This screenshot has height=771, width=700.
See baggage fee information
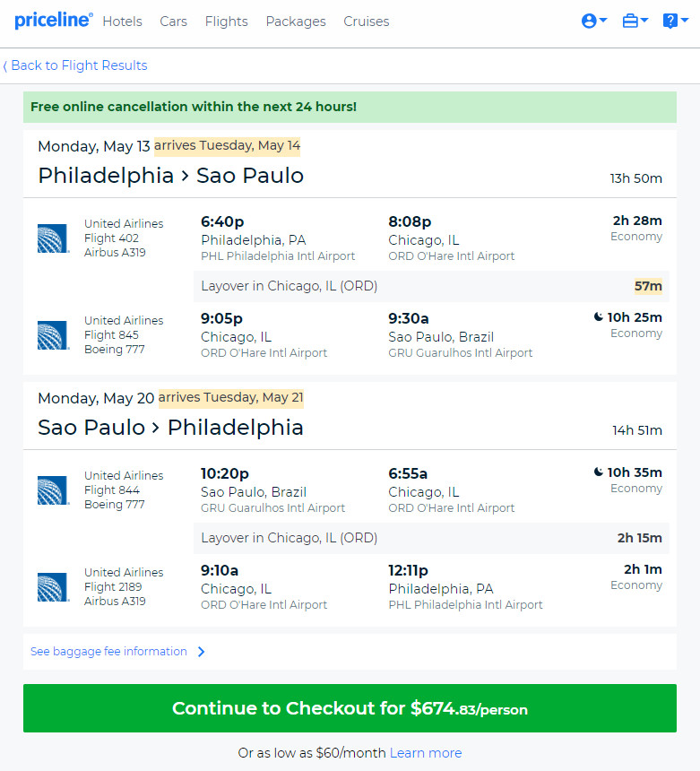(x=108, y=652)
